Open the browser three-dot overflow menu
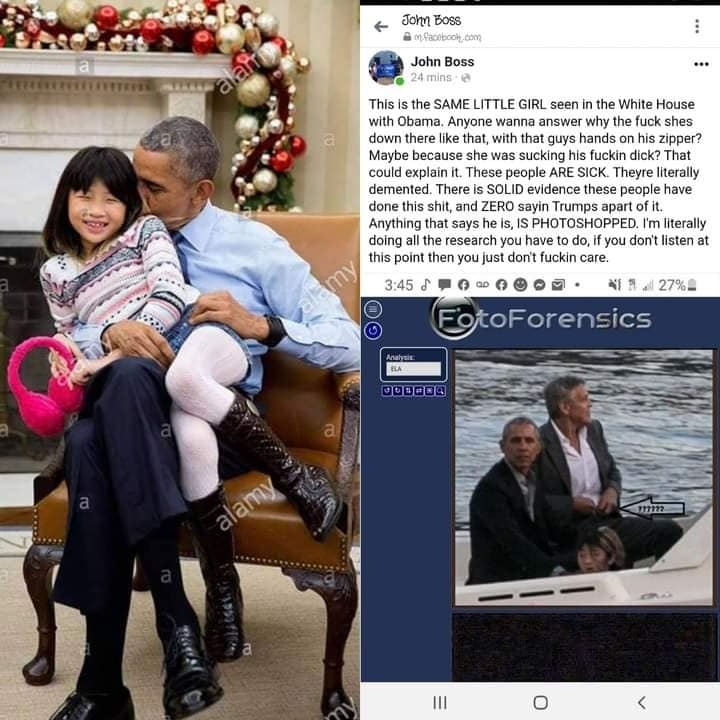 [x=697, y=27]
